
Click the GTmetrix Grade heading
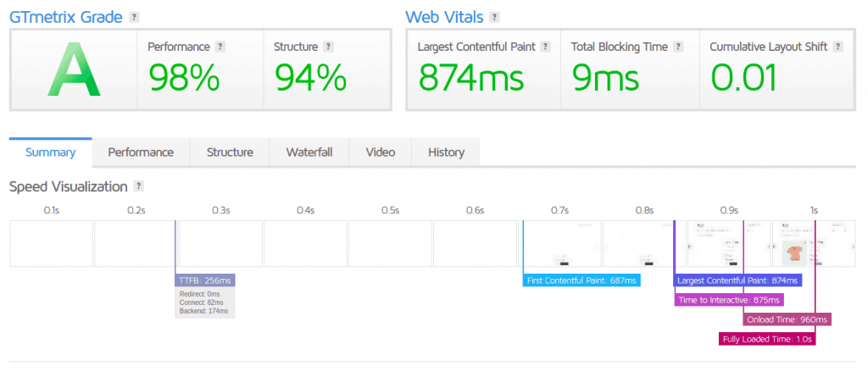click(x=66, y=17)
